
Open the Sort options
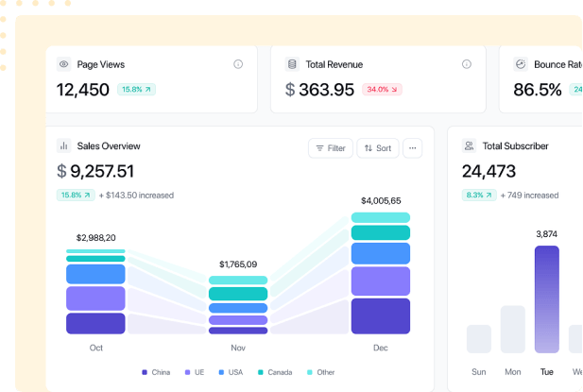[x=378, y=148]
